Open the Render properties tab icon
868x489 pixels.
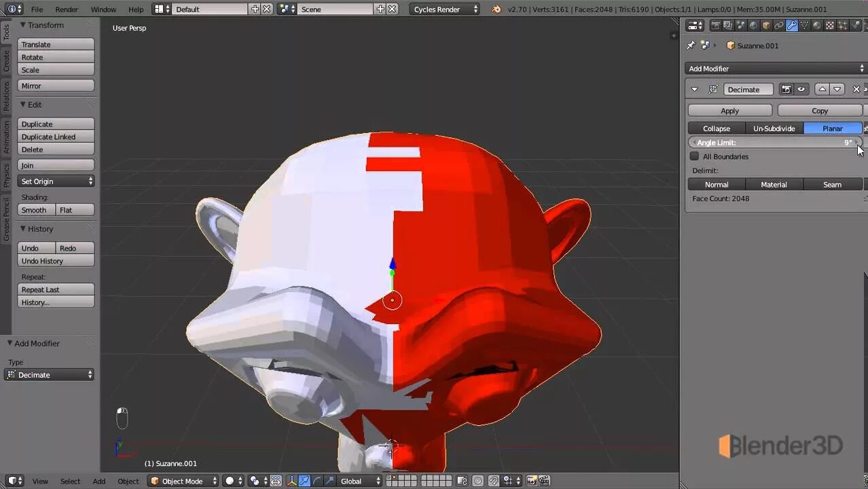(716, 25)
